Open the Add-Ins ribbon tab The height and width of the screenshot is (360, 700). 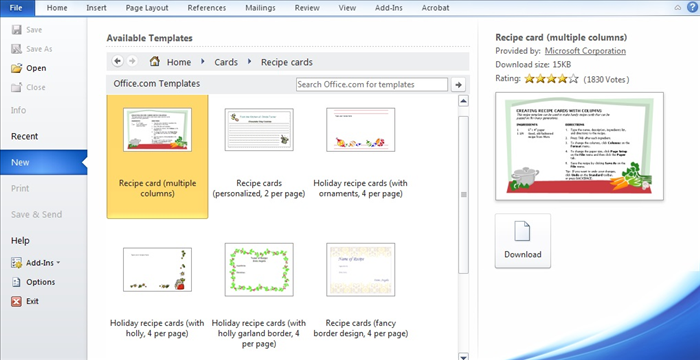tap(389, 8)
